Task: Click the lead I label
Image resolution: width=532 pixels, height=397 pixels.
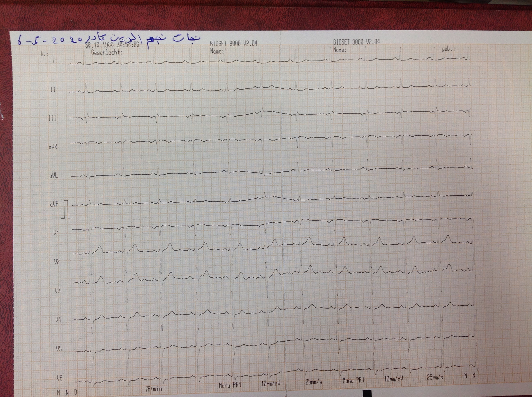Action: [x=53, y=61]
